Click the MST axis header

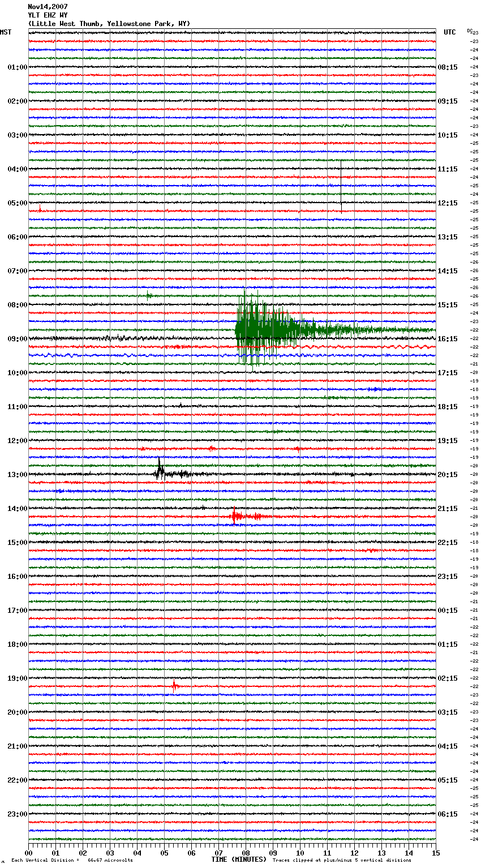point(6,32)
